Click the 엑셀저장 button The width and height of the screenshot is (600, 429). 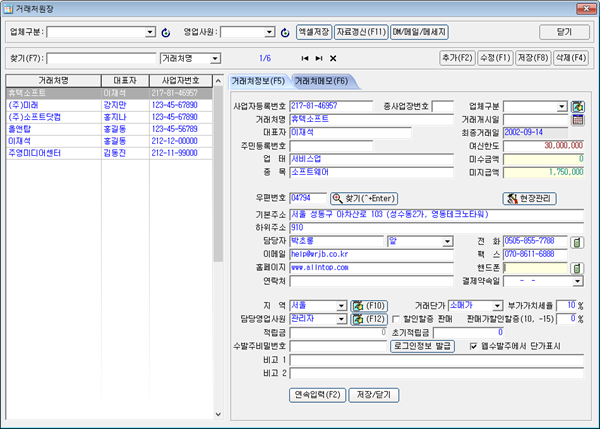(x=314, y=32)
